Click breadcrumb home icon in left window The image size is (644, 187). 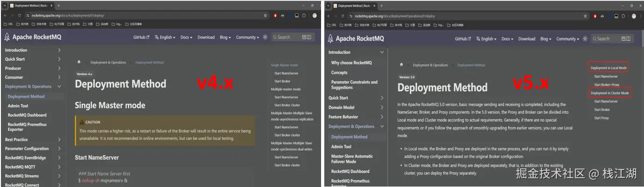point(79,62)
